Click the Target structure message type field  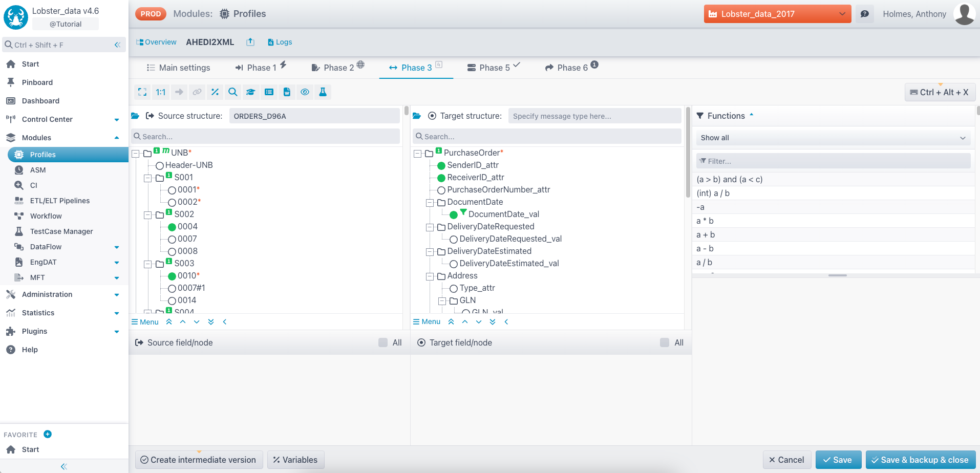[594, 116]
